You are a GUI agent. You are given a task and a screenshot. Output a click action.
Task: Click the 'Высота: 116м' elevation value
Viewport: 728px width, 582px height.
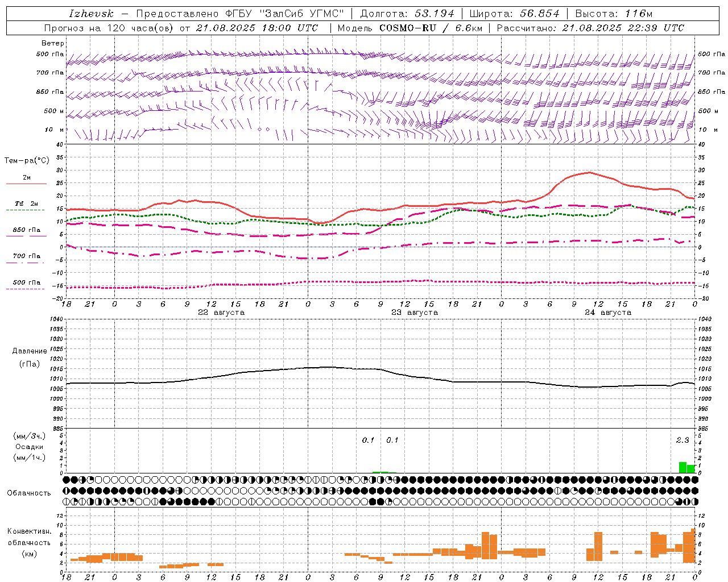click(x=614, y=14)
